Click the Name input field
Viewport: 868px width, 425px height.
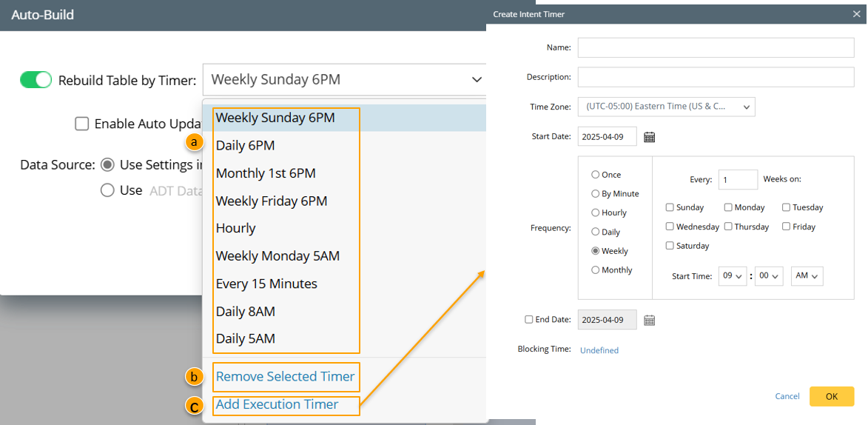pos(714,48)
